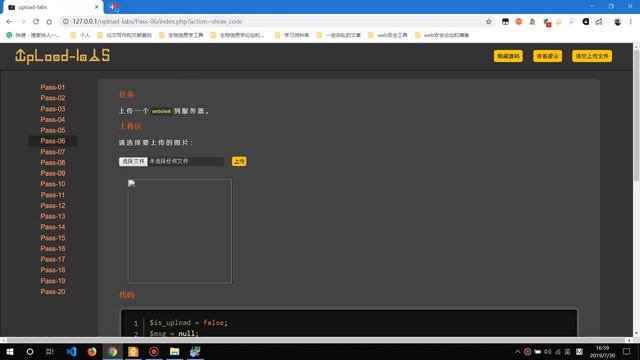Open Pass-20 in the sidebar
The image size is (640, 360).
pos(53,291)
